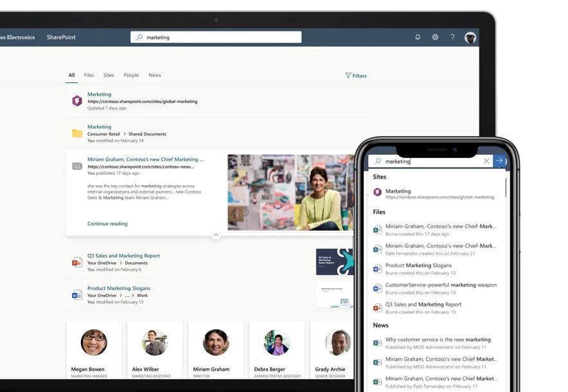Clear the phone search with X icon
Viewport: 568px width, 392px height.
tap(486, 161)
